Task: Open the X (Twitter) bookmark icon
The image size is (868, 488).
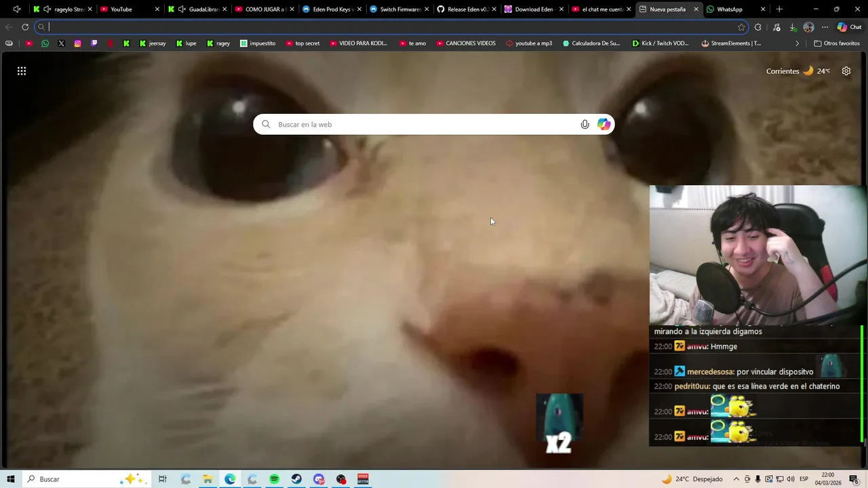Action: point(61,43)
